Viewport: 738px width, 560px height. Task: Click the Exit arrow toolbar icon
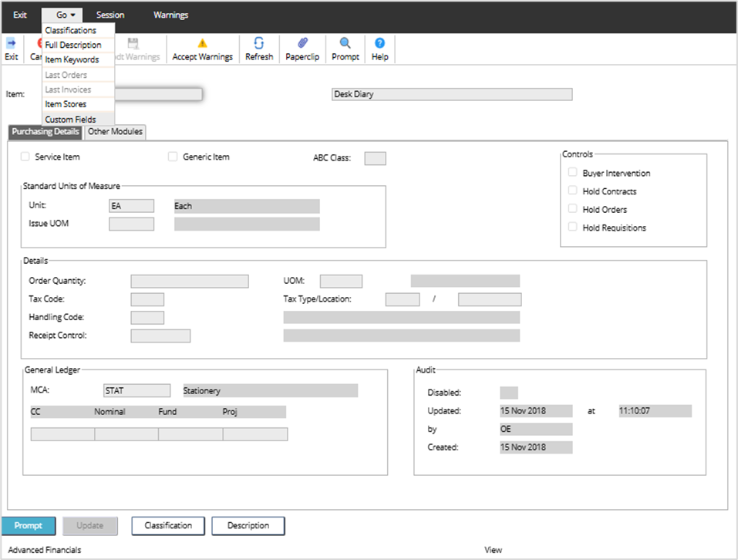point(11,44)
